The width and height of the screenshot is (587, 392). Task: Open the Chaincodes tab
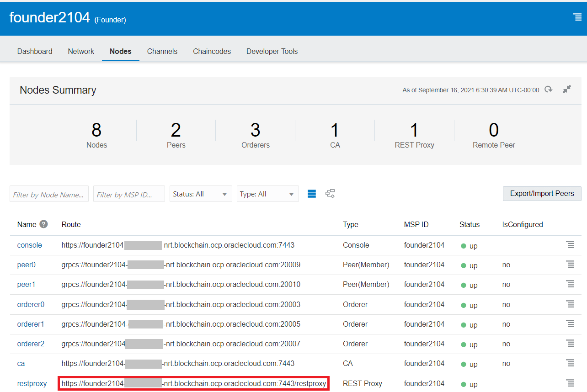[x=212, y=51]
